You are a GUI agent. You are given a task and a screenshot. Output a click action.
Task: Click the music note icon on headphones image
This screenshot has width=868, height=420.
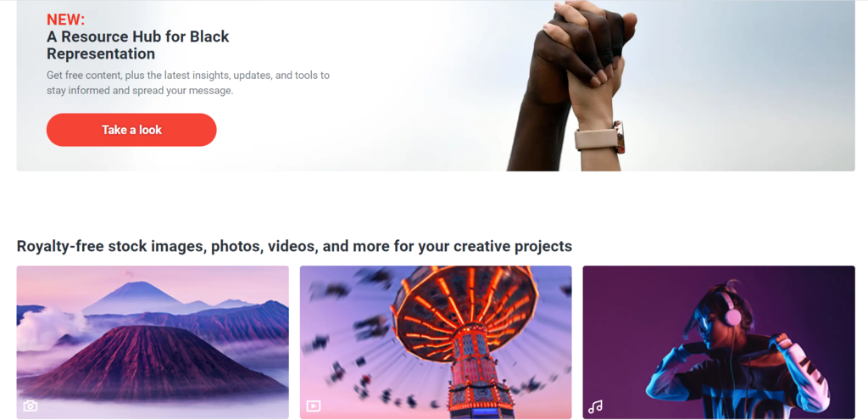coord(596,406)
